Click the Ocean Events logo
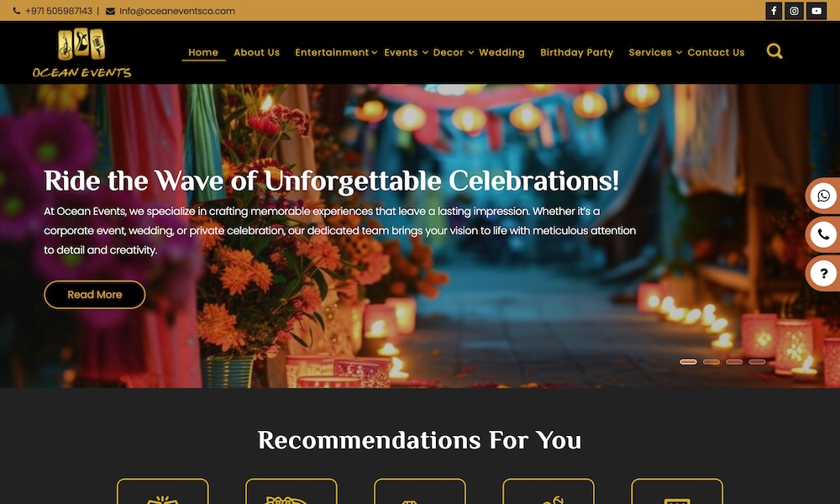The height and width of the screenshot is (504, 840). pos(81,53)
